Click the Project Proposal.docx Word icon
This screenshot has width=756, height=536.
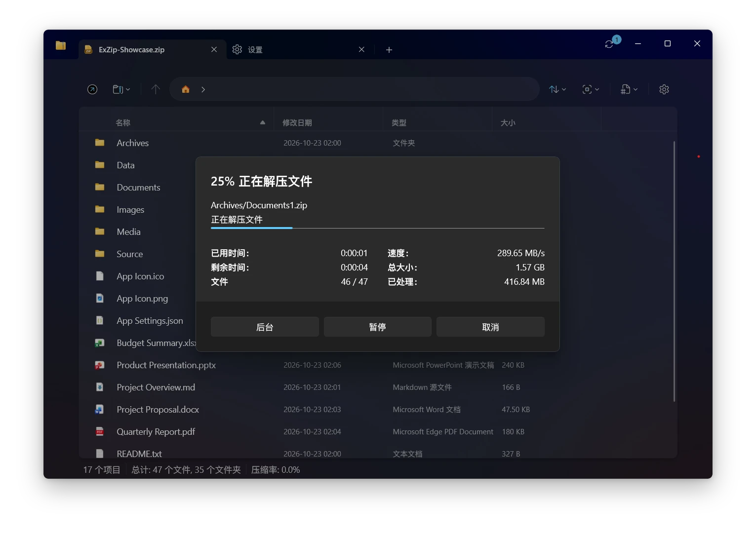coord(100,409)
